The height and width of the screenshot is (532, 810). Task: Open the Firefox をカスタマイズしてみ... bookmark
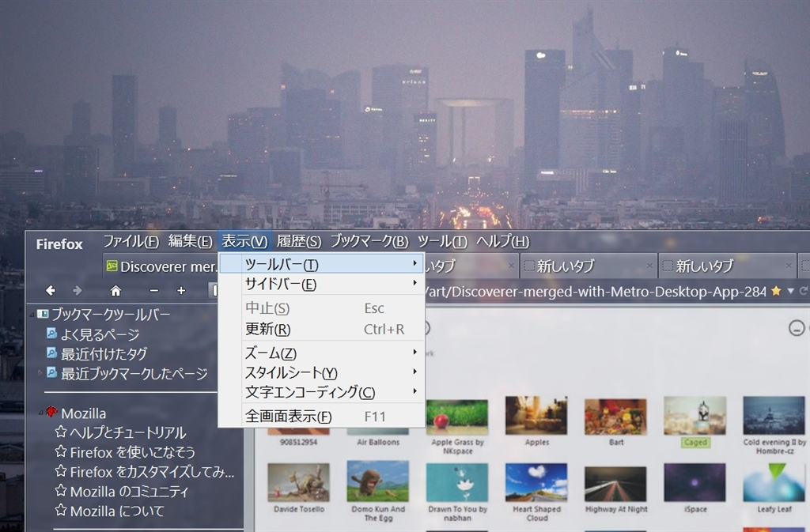click(152, 472)
